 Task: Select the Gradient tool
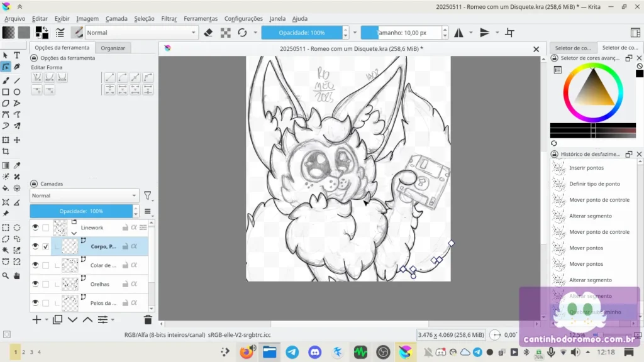(x=6, y=165)
